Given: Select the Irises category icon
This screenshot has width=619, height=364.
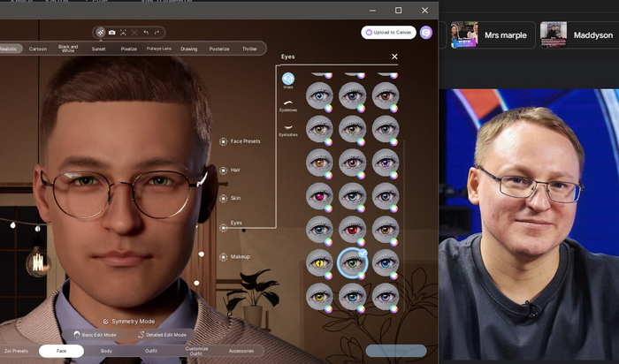Looking at the screenshot, I should pyautogui.click(x=288, y=80).
